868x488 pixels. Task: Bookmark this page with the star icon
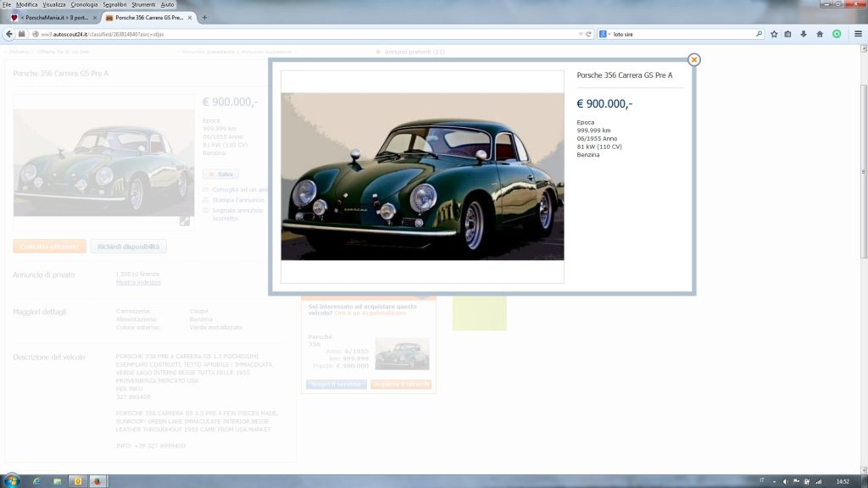click(774, 34)
